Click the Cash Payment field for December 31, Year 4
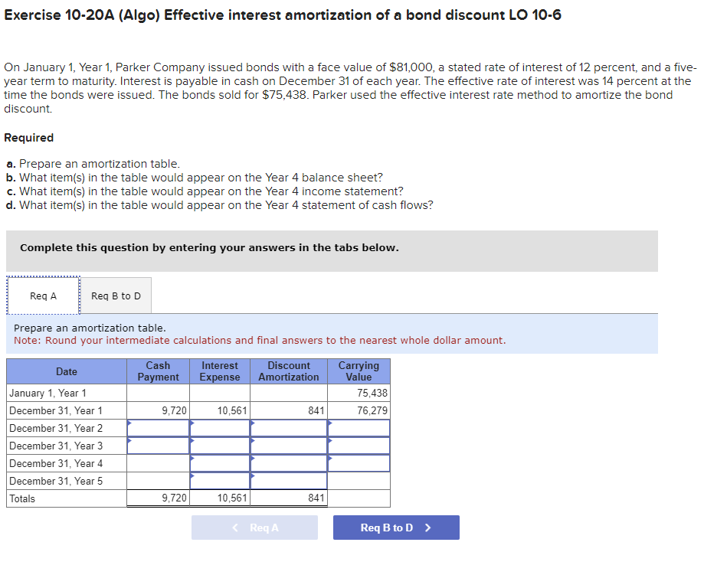The height and width of the screenshot is (588, 704). pyautogui.click(x=158, y=463)
